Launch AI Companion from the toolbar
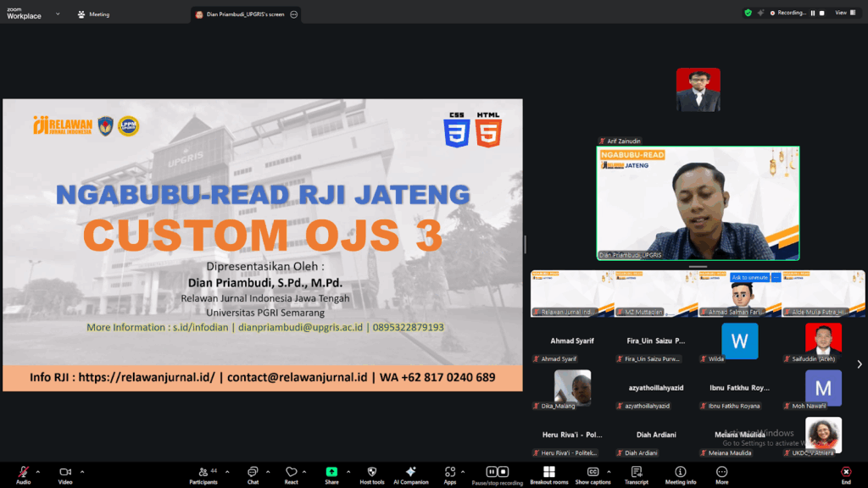The width and height of the screenshot is (868, 488). click(411, 473)
